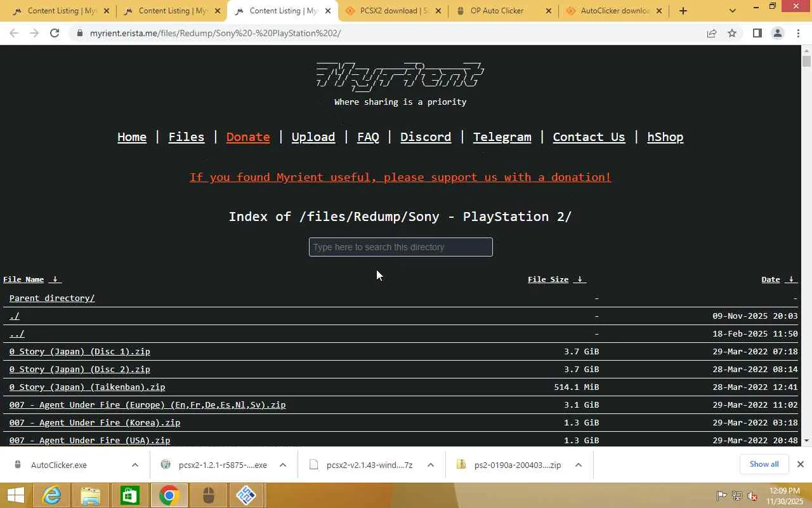Go to the Home page link
The height and width of the screenshot is (508, 812).
pos(132,137)
